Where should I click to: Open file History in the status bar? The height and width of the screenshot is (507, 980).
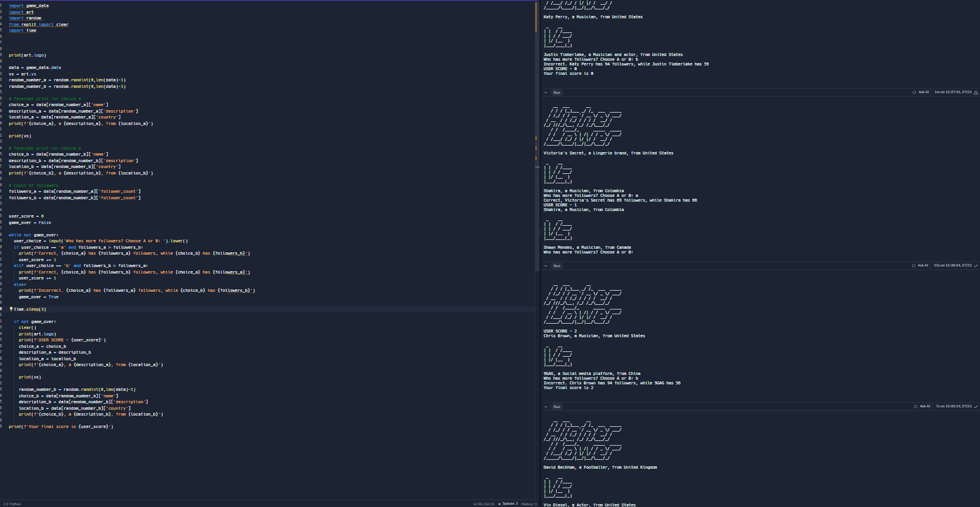(x=529, y=504)
